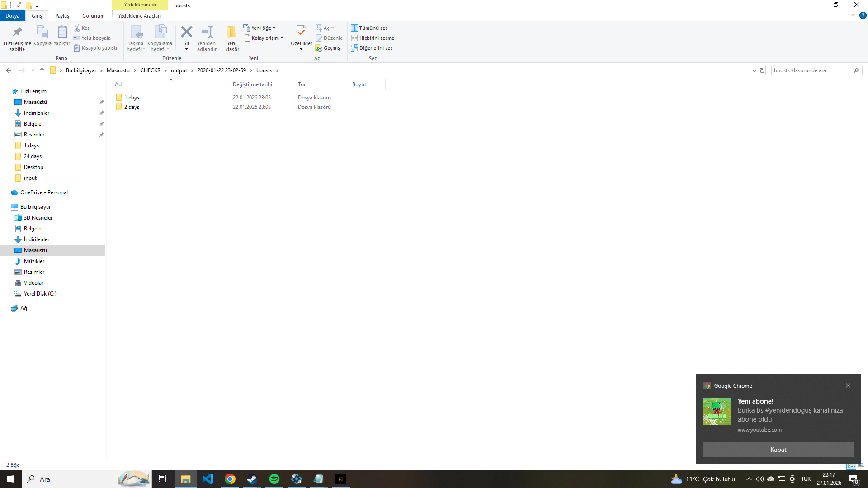
Task: Click CHECKR in address breadcrumb
Action: coord(150,70)
